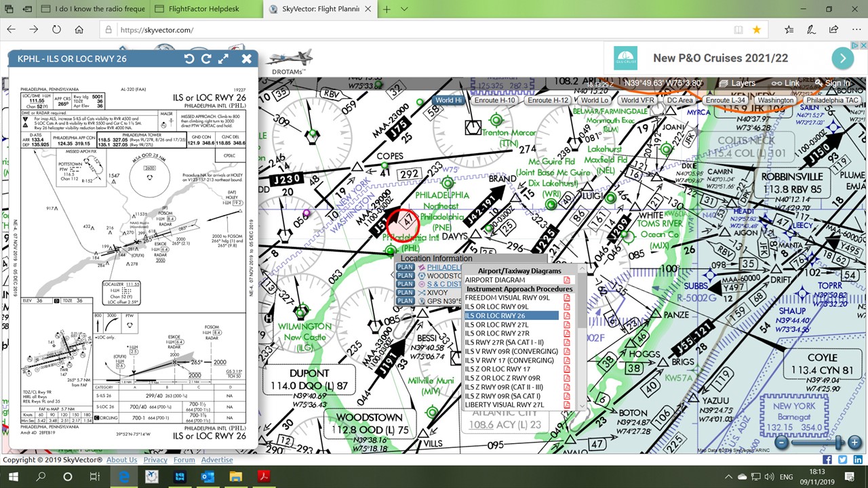Image resolution: width=868 pixels, height=488 pixels.
Task: Switch chart to World Lo
Action: point(595,100)
